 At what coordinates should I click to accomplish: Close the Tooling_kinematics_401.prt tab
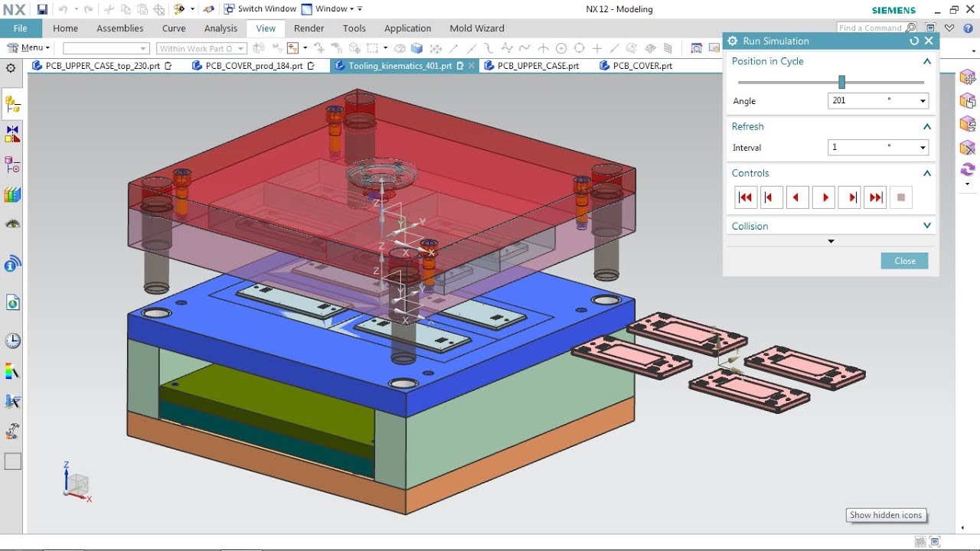[x=470, y=66]
